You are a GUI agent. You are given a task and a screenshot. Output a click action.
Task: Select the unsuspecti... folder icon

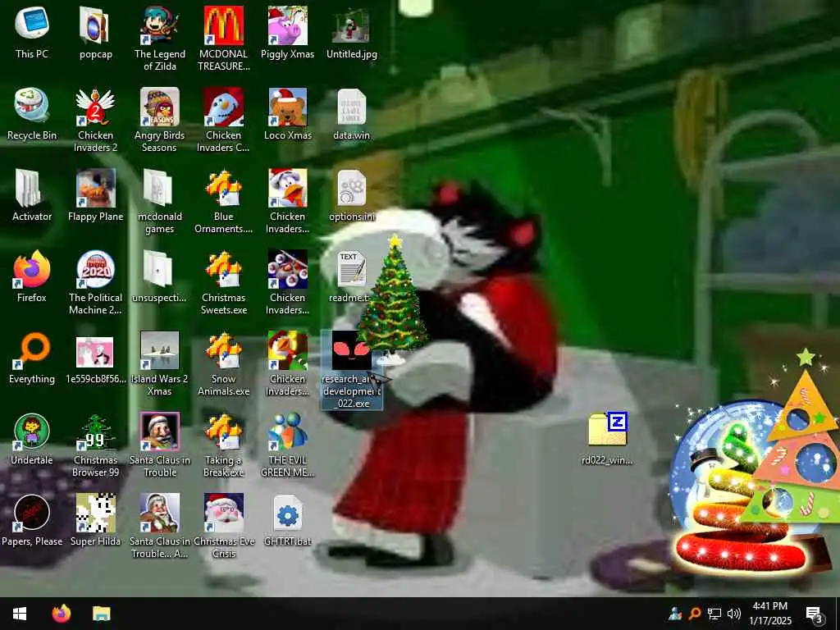click(x=160, y=276)
